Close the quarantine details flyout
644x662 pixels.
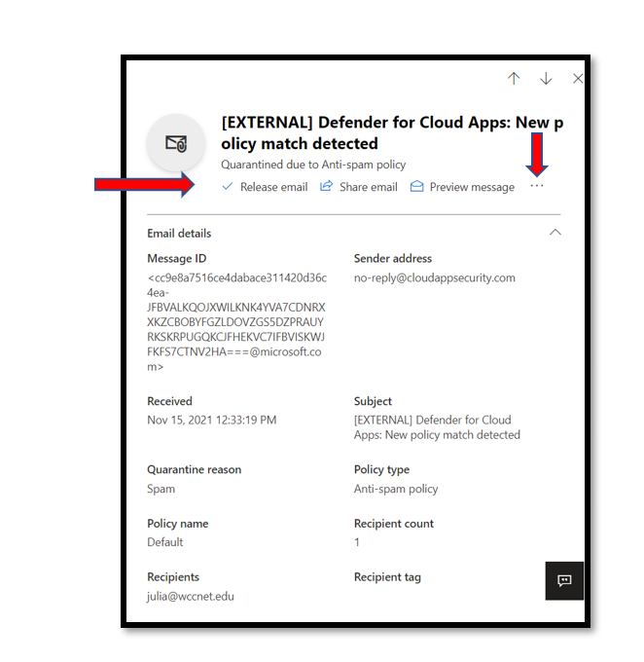pos(578,79)
